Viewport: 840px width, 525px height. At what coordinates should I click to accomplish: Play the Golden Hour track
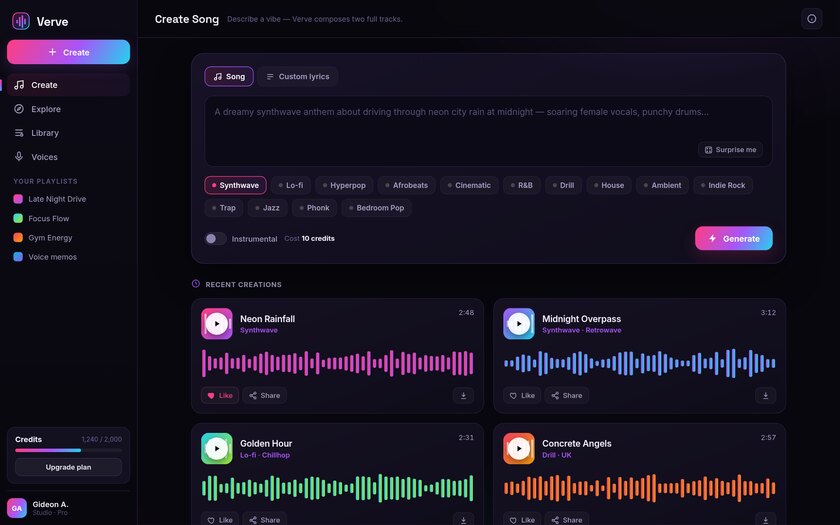(217, 448)
